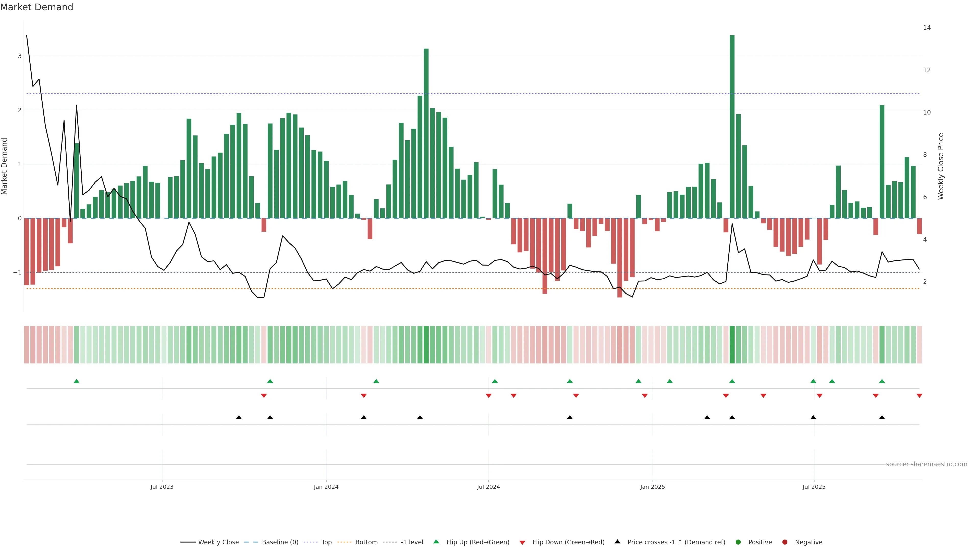
Task: Click the first black price-cross marker on the left
Action: 239,418
